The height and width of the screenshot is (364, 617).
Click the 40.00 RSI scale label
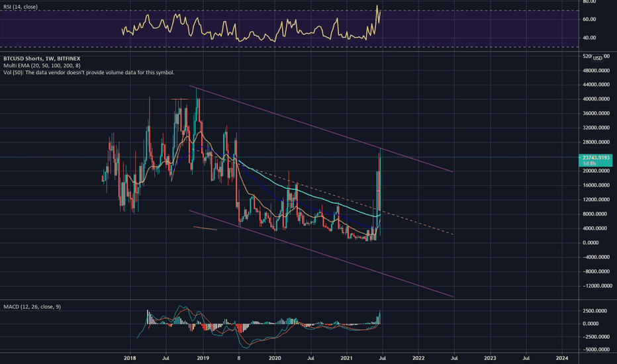[589, 38]
